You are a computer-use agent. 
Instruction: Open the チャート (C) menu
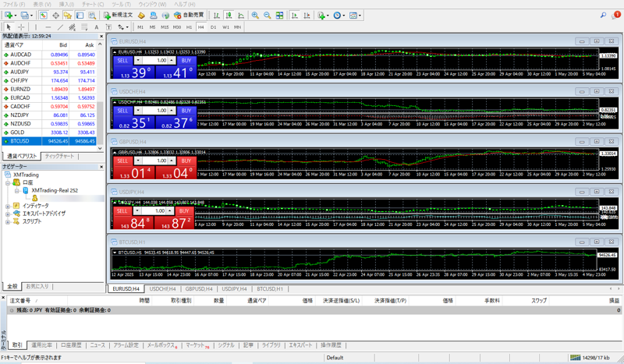point(93,4)
